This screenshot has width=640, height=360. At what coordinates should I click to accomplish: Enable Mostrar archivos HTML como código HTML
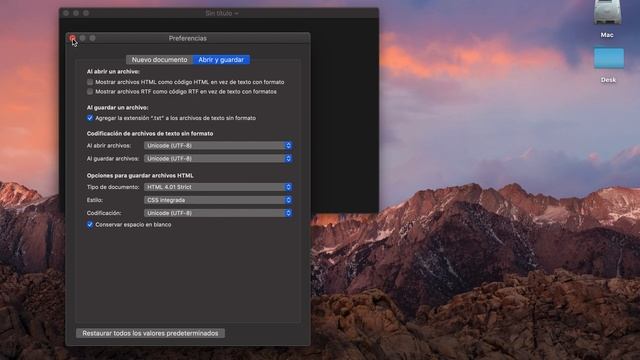[90, 82]
